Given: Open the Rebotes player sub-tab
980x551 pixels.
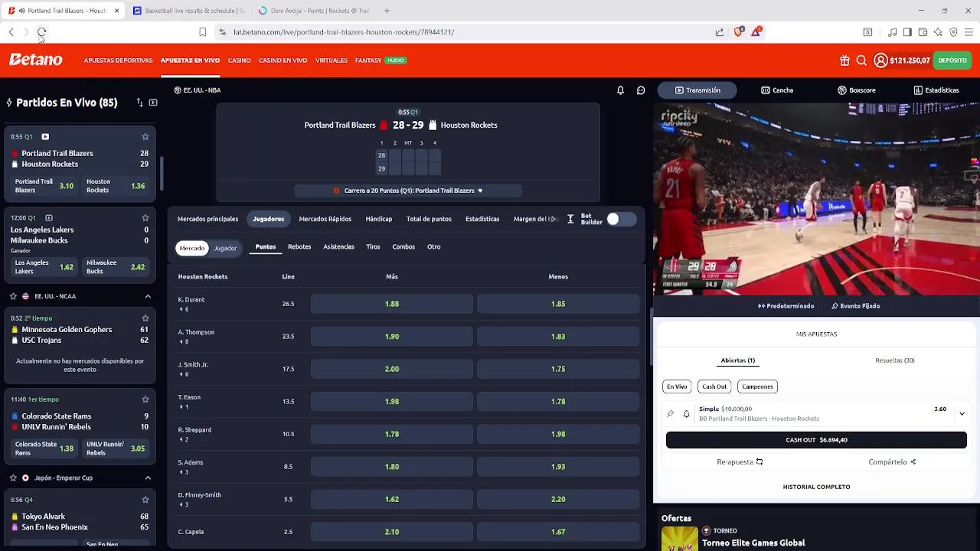Looking at the screenshot, I should click(299, 247).
